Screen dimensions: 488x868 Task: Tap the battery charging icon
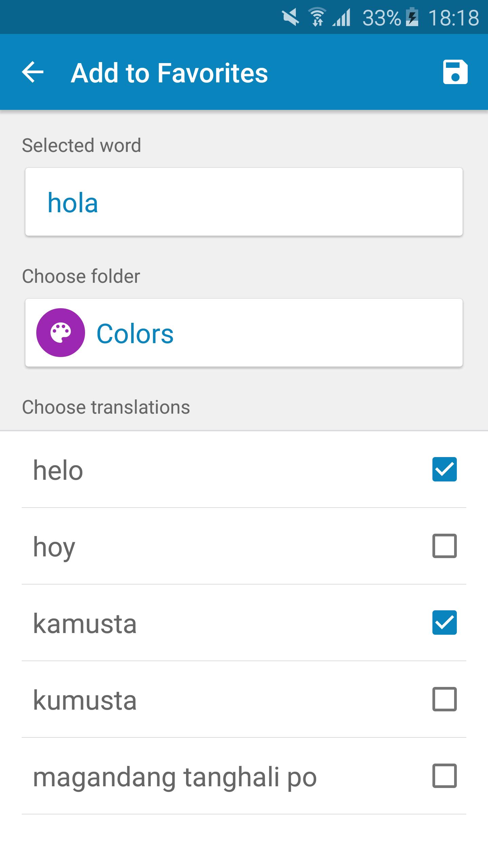click(x=412, y=18)
